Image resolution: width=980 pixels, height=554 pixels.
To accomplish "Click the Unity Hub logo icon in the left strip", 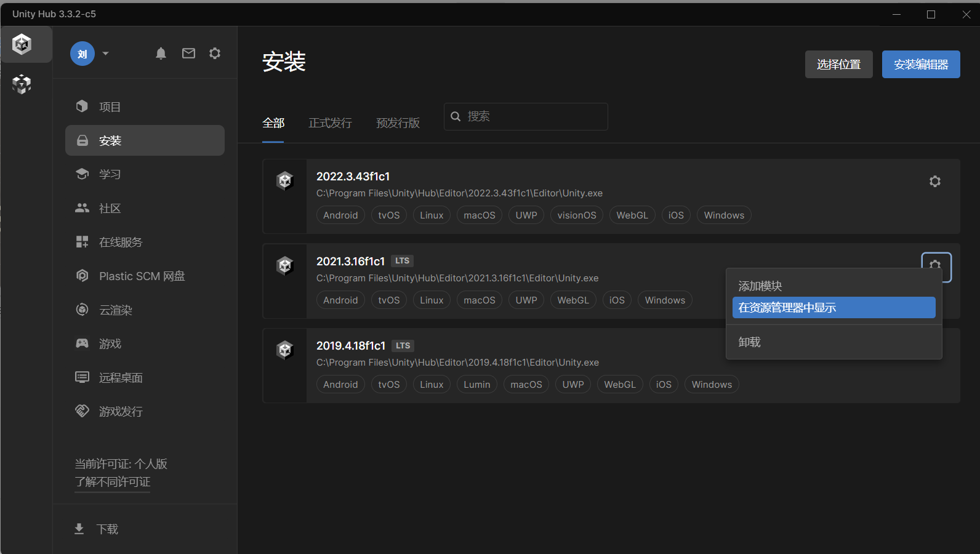I will point(22,44).
